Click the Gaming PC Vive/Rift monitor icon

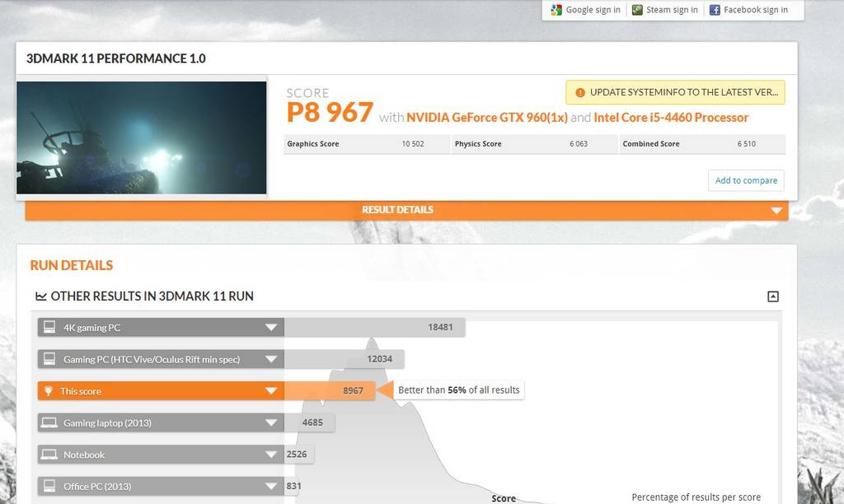tap(49, 359)
